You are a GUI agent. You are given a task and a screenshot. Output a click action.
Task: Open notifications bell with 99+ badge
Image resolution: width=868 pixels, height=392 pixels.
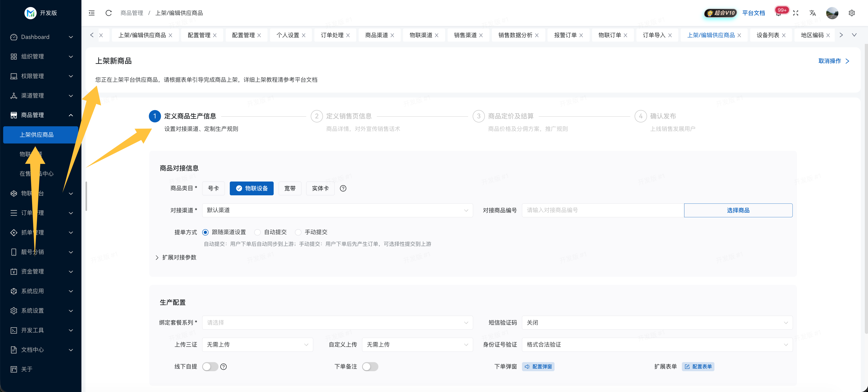coord(778,13)
